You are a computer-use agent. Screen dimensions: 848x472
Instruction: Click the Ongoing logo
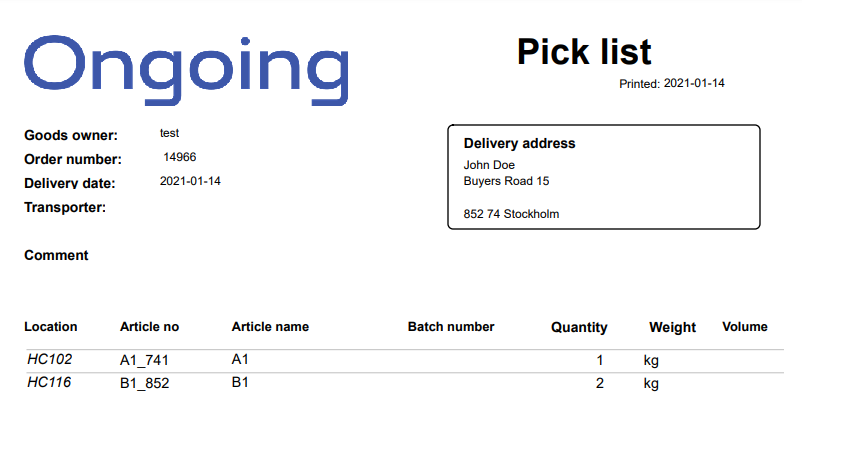[186, 70]
